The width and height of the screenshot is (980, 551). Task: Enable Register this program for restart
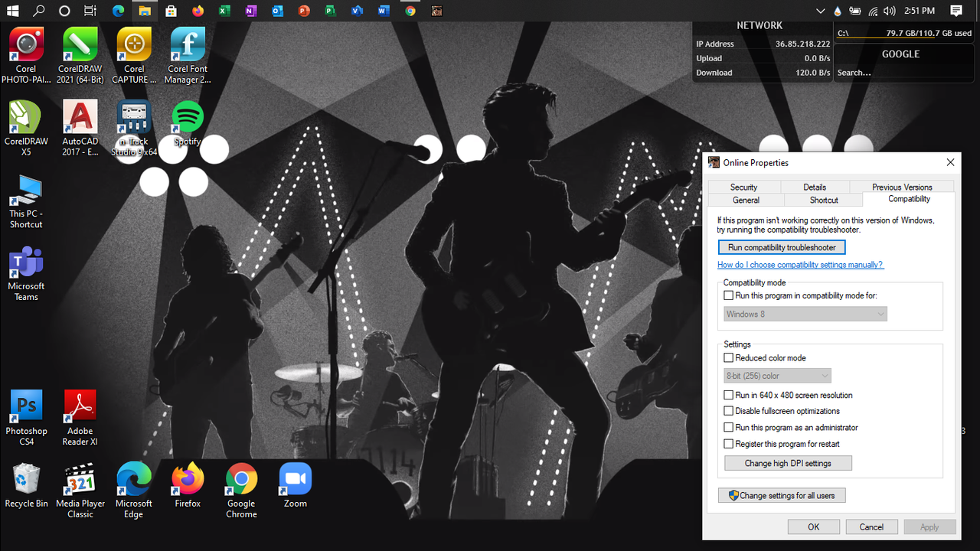pos(729,444)
